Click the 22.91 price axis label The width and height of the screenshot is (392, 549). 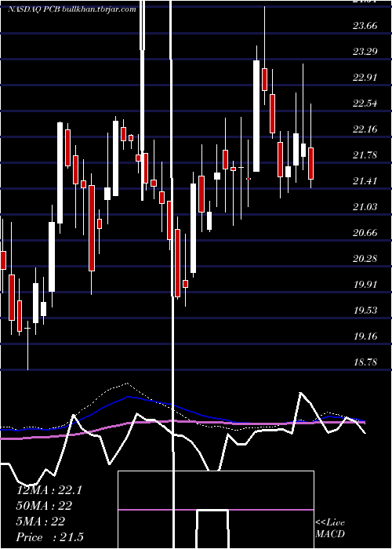click(x=365, y=78)
